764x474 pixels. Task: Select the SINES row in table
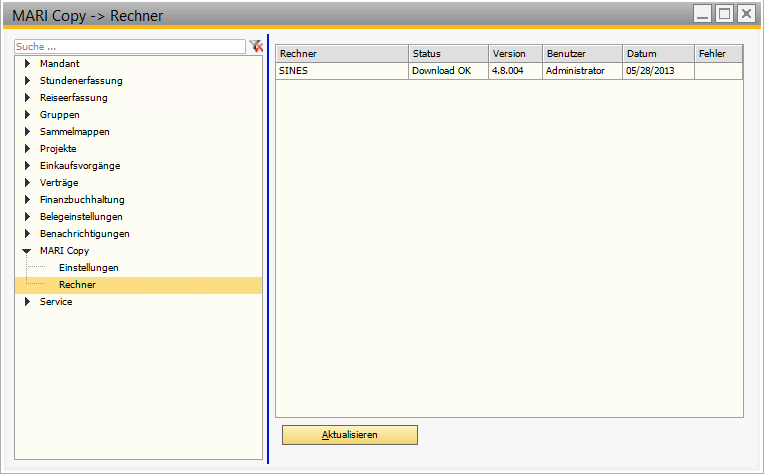342,71
